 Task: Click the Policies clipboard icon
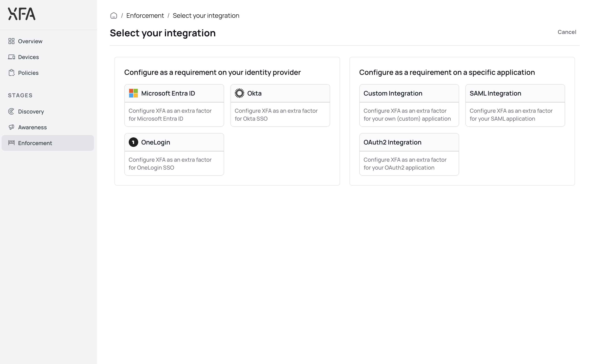tap(11, 73)
